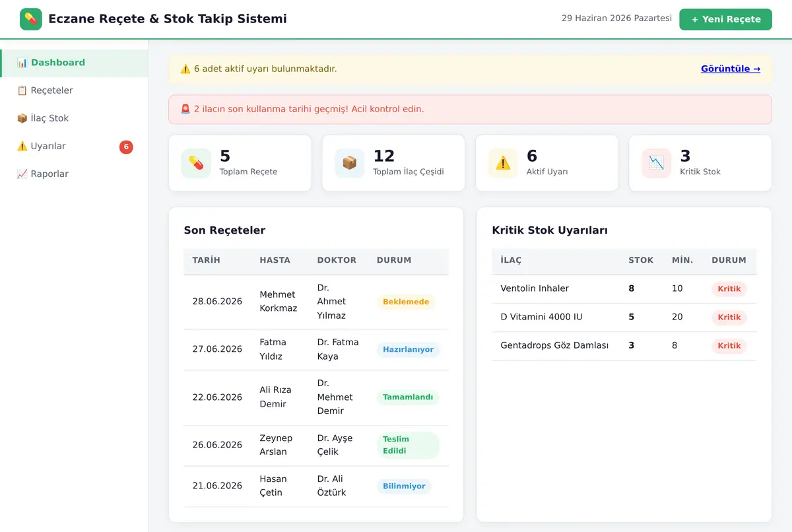The height and width of the screenshot is (532, 792).
Task: Select patient Ali Rıza Demir
Action: (x=276, y=397)
